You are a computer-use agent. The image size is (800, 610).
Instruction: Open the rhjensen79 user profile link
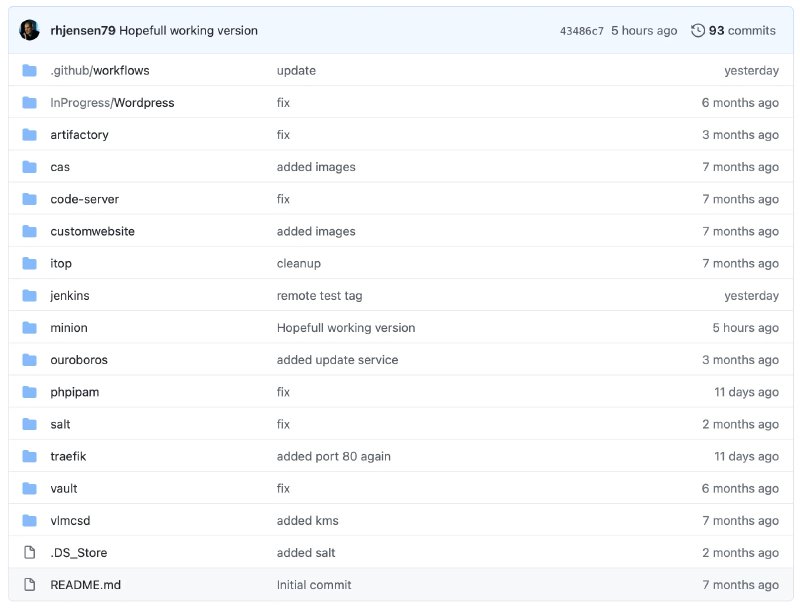pyautogui.click(x=83, y=31)
